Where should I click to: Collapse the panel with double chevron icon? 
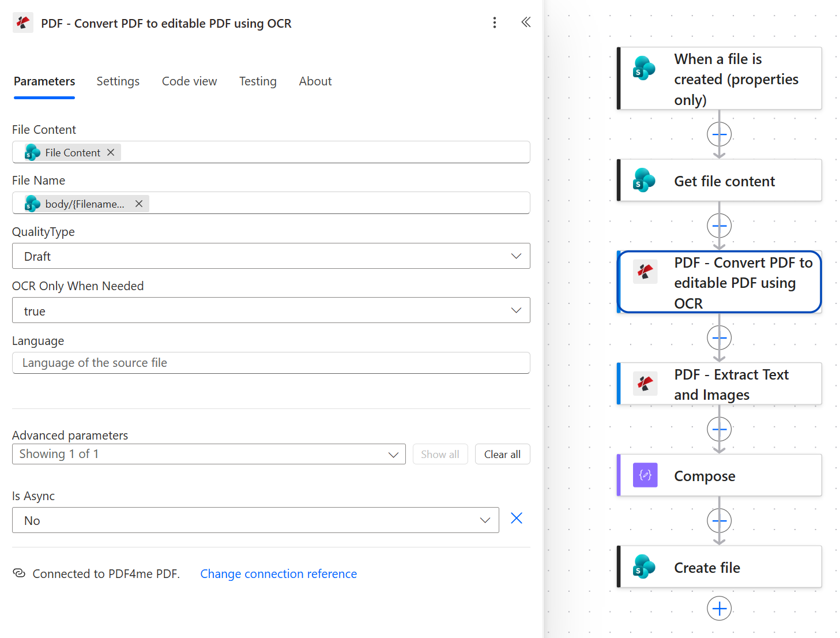[x=526, y=22]
